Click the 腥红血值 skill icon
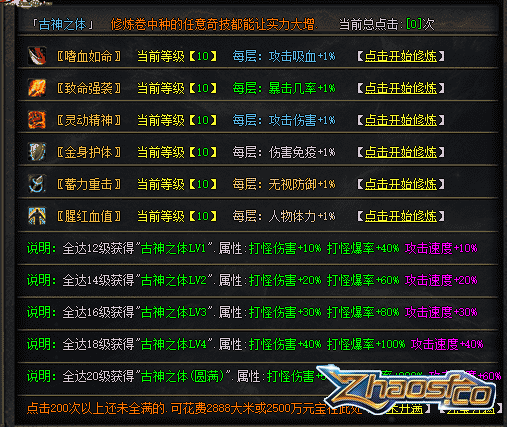The height and width of the screenshot is (427, 507). click(x=37, y=216)
